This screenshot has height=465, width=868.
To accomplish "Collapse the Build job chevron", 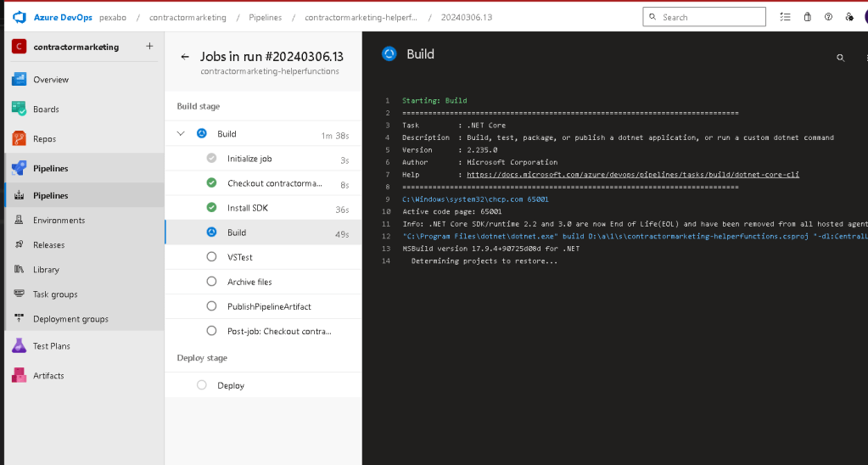I will tap(181, 133).
